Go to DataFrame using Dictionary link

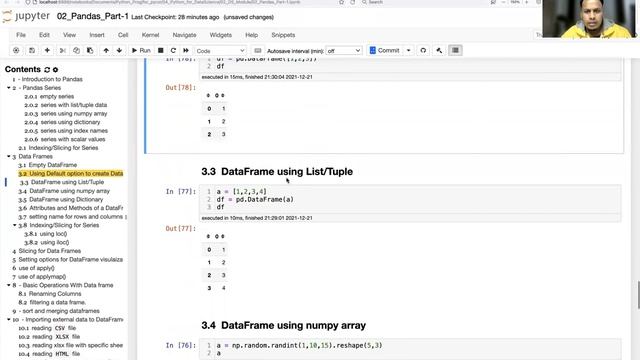[x=66, y=200]
